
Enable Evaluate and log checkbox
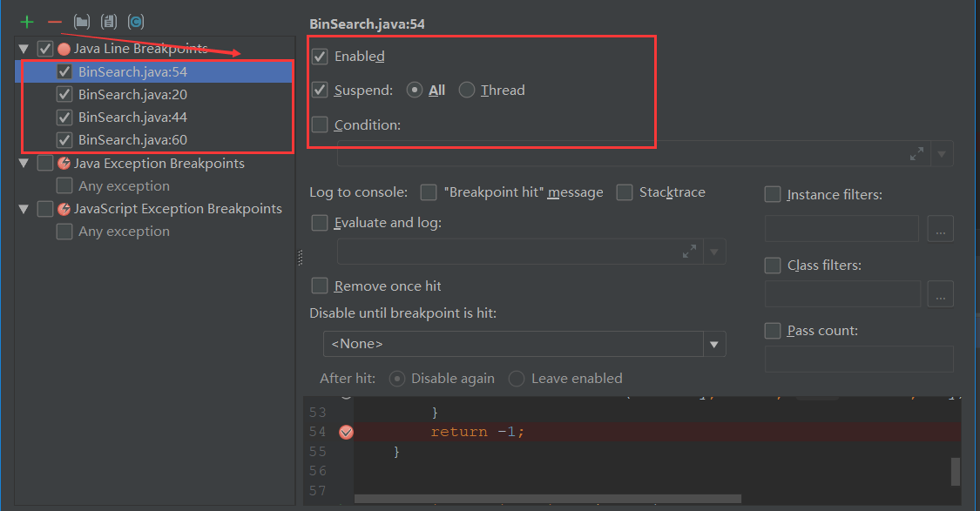click(x=320, y=223)
